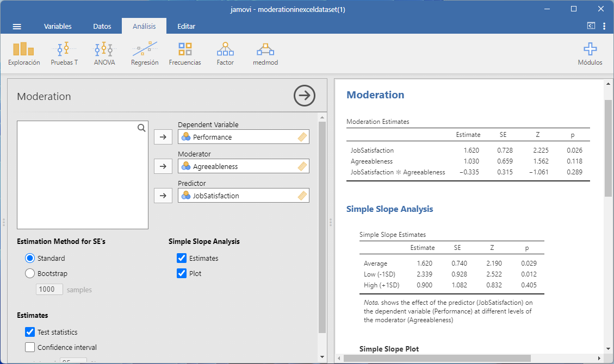The height and width of the screenshot is (364, 614).
Task: Switch to the Datos tab
Action: pos(102,26)
